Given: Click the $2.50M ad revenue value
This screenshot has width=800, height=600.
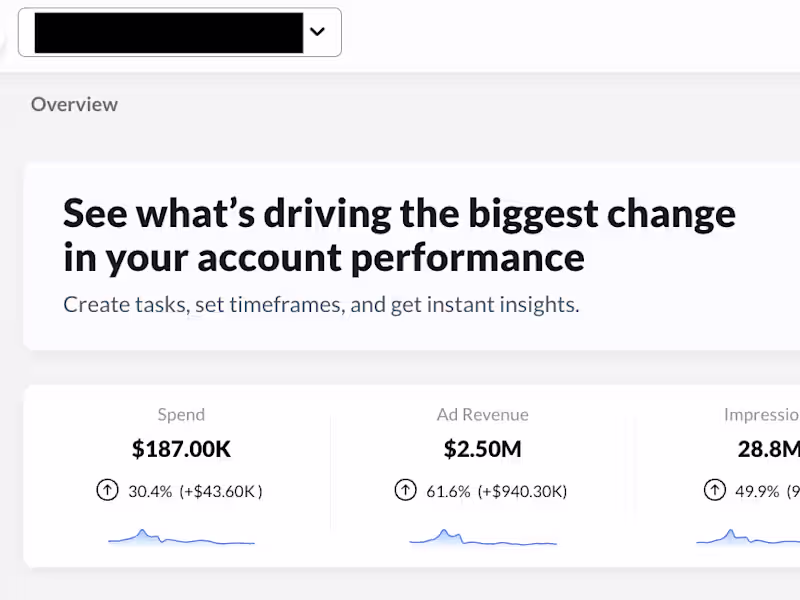Looking at the screenshot, I should pos(482,449).
